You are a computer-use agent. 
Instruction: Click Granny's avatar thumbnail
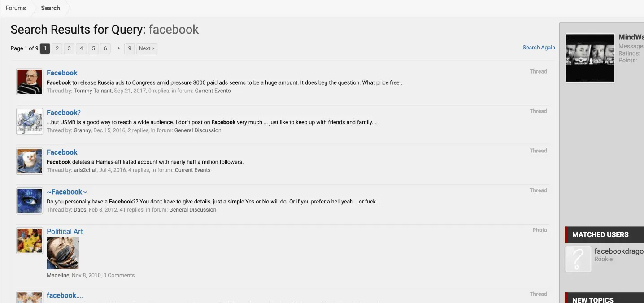click(30, 121)
